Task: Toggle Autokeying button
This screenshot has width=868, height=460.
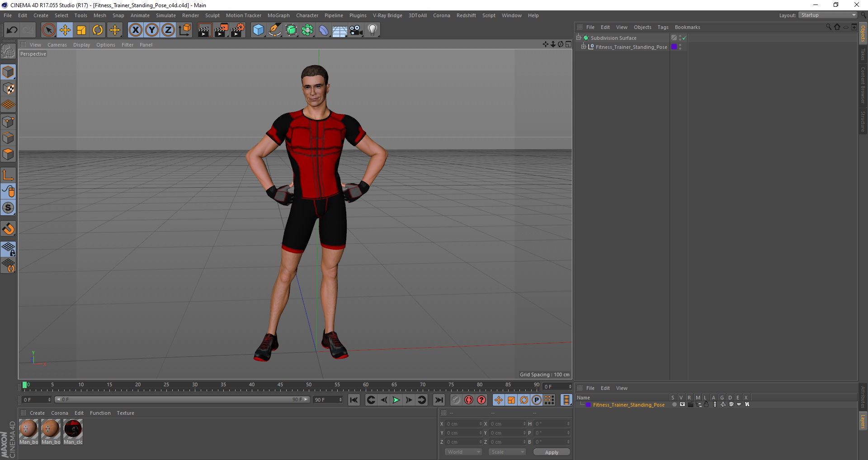Action: [469, 400]
